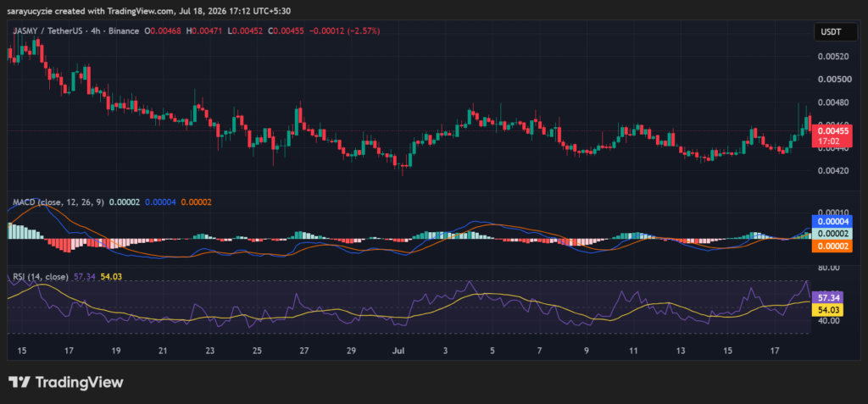
Task: Click the 7 date axis label
Action: [x=539, y=351]
